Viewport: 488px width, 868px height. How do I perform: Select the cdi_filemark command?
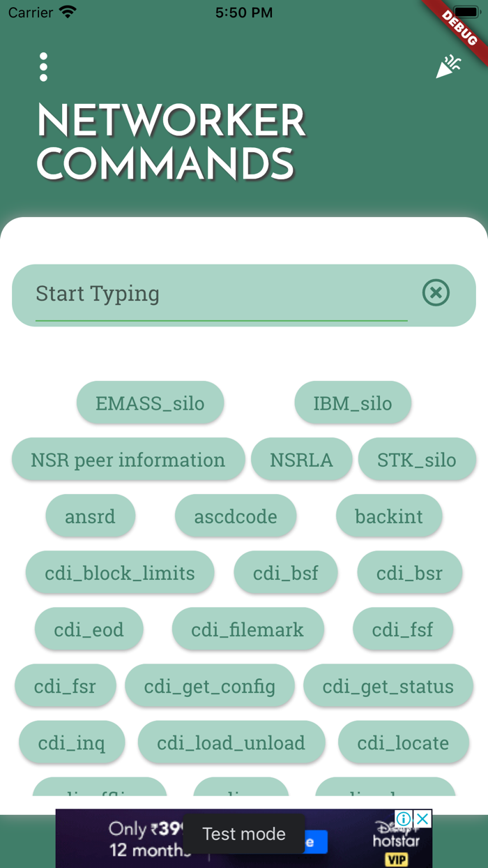tap(248, 629)
